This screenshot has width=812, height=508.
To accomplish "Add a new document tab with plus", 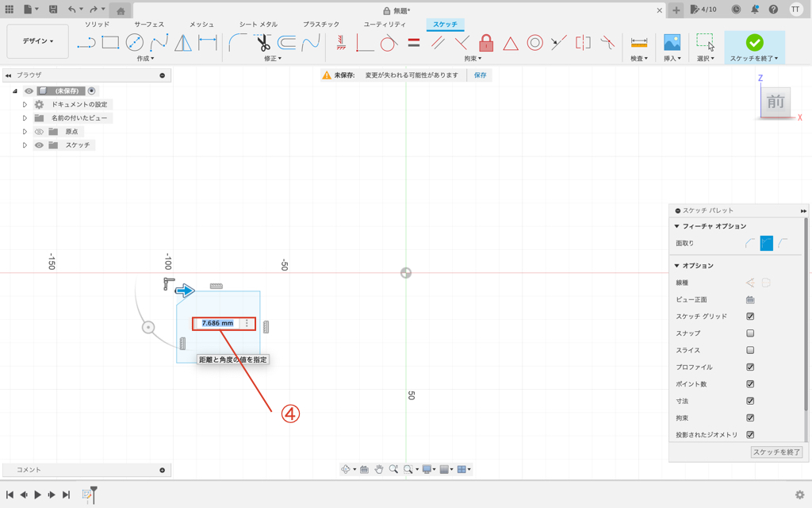I will pyautogui.click(x=676, y=10).
